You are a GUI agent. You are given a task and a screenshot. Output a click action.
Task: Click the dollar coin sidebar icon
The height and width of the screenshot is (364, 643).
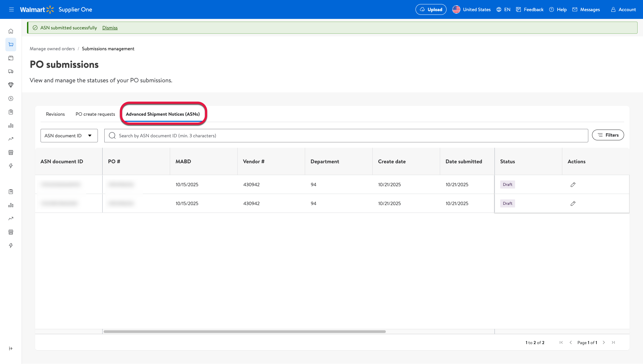coord(11,99)
